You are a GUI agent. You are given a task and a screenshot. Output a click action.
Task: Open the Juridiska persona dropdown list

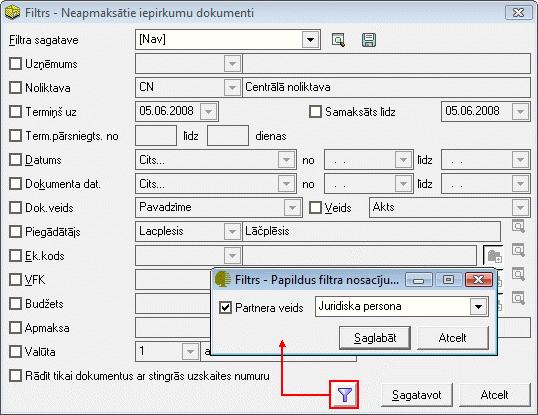pos(478,306)
